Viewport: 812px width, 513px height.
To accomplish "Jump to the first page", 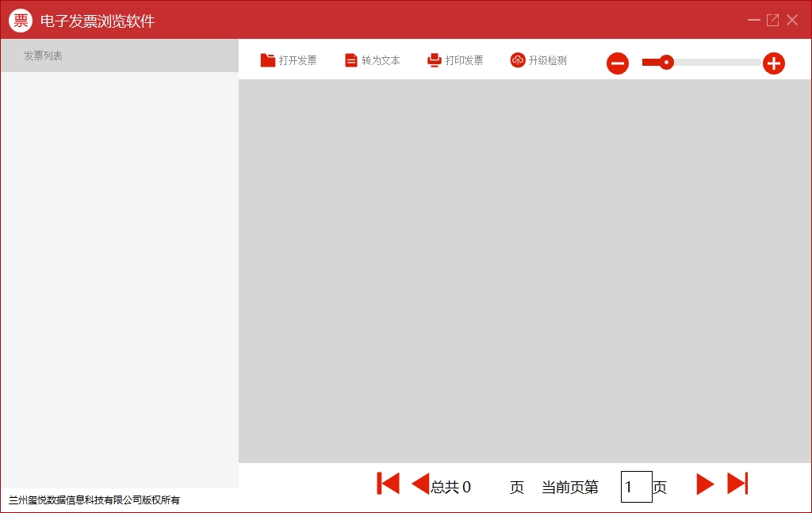I will point(388,484).
